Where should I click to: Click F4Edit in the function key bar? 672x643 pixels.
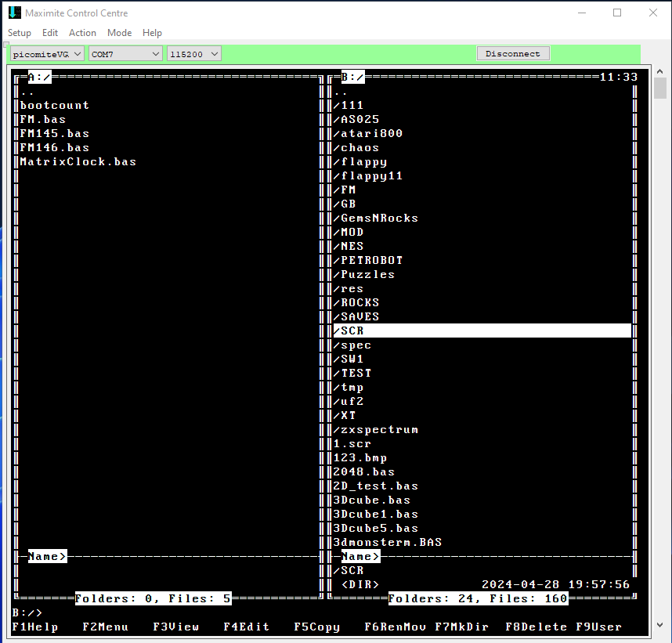point(246,627)
